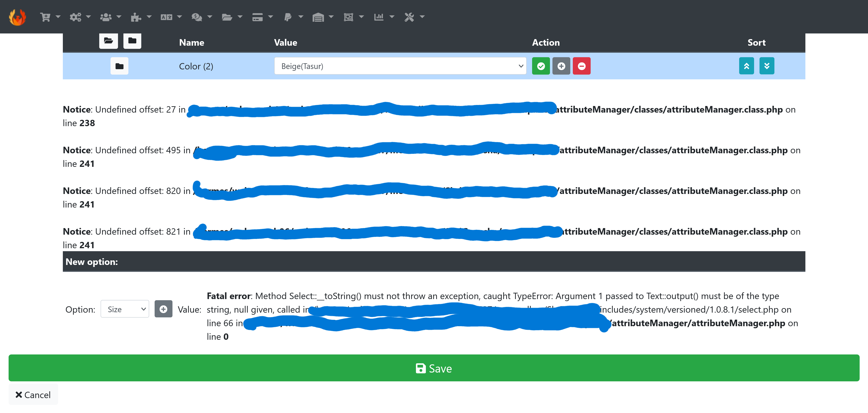The image size is (868, 413).
Task: Open the language translation menu icon
Action: pyautogui.click(x=166, y=17)
